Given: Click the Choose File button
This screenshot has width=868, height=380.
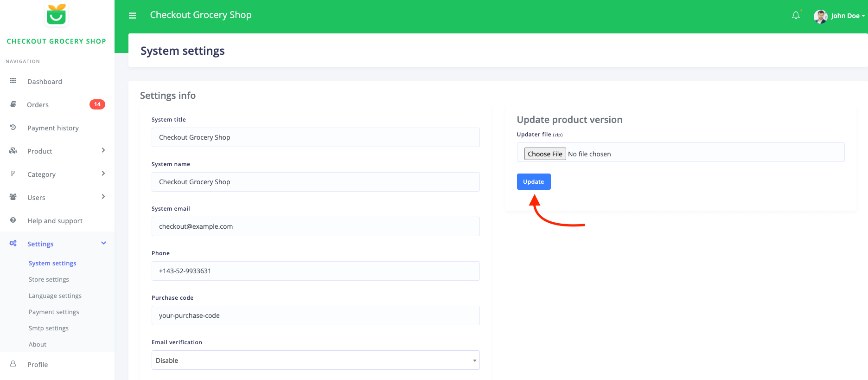Looking at the screenshot, I should coord(545,154).
